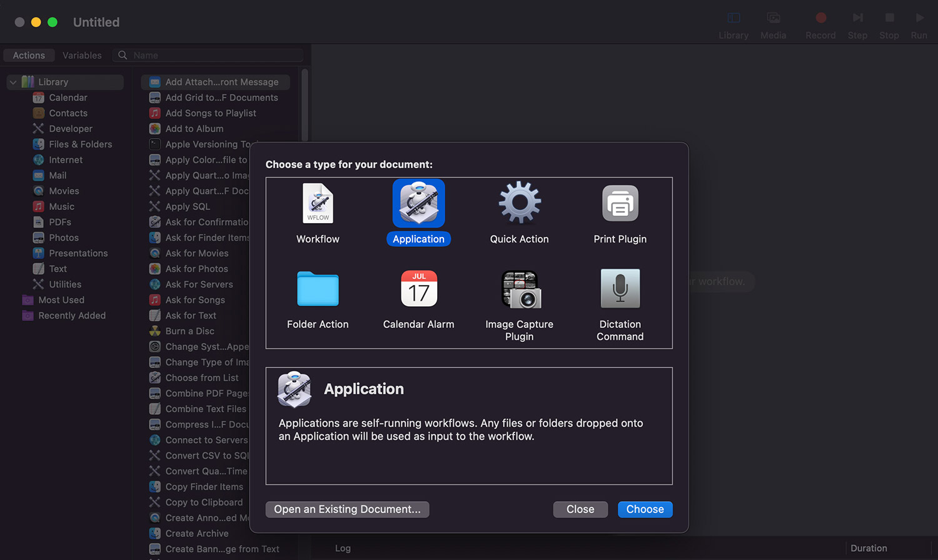The height and width of the screenshot is (560, 938).
Task: Select the Copy to Clipboard action
Action: click(x=204, y=502)
